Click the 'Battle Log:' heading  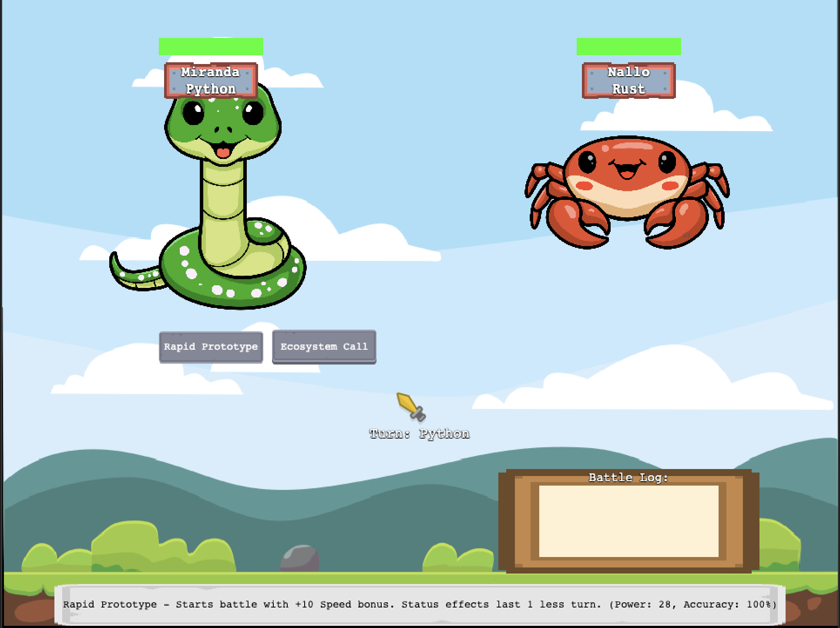[628, 478]
